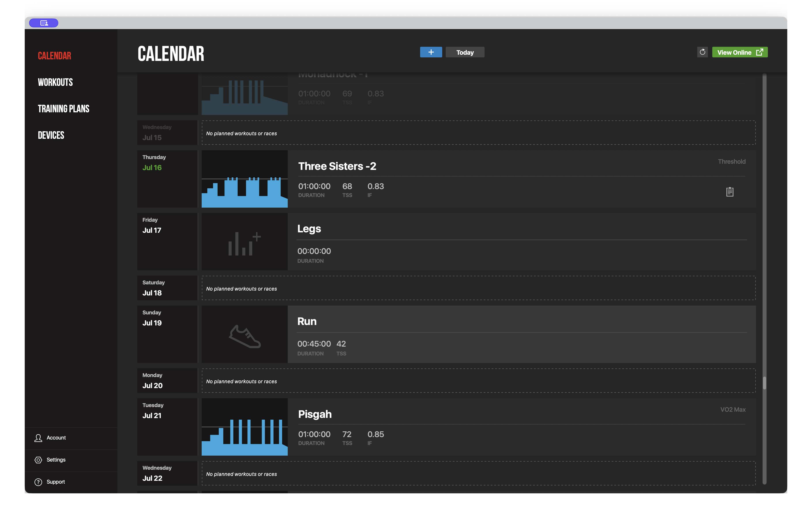Open the Run workout entry
This screenshot has height=526, width=812.
point(521,334)
